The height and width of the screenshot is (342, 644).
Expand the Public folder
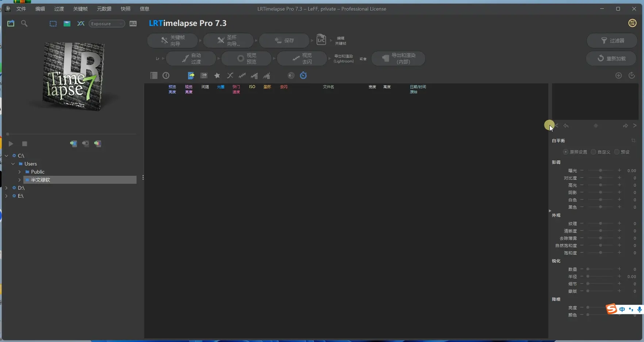pos(19,172)
